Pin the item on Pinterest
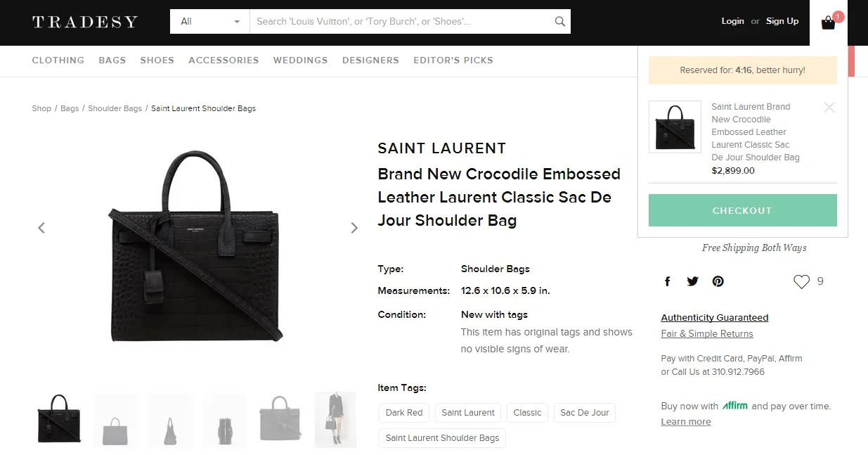Viewport: 868px width, 455px height. (x=718, y=281)
